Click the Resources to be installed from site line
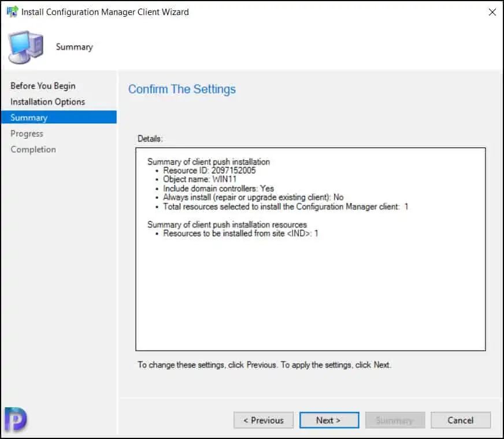 [240, 233]
